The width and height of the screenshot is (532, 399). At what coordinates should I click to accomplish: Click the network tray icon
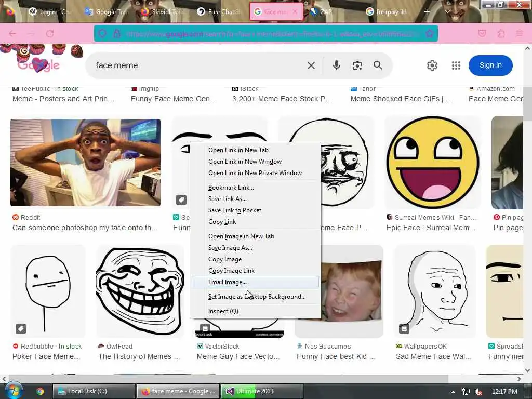[466, 392]
